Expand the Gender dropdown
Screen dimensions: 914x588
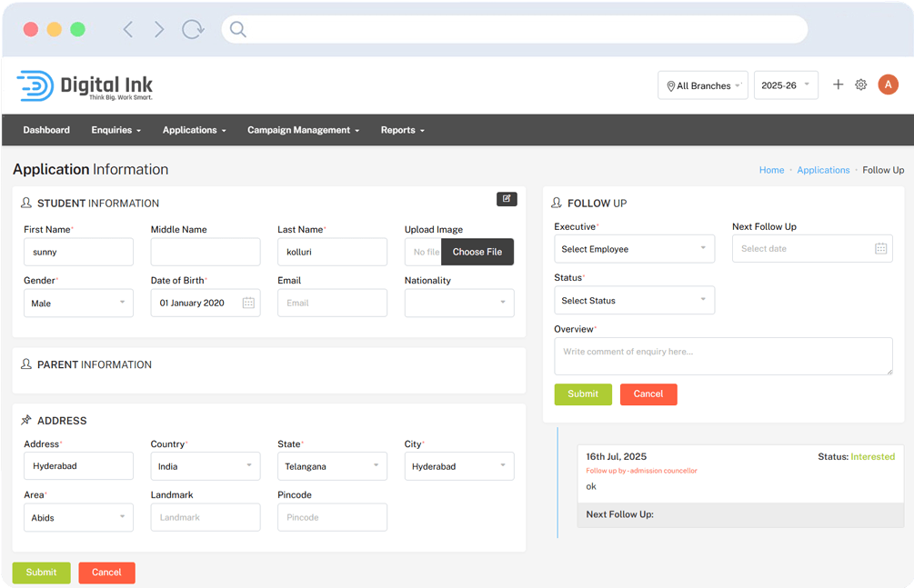[x=78, y=303]
